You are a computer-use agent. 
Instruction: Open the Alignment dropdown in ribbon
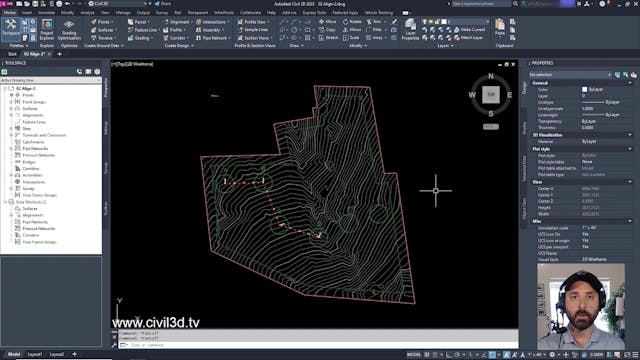click(x=178, y=22)
